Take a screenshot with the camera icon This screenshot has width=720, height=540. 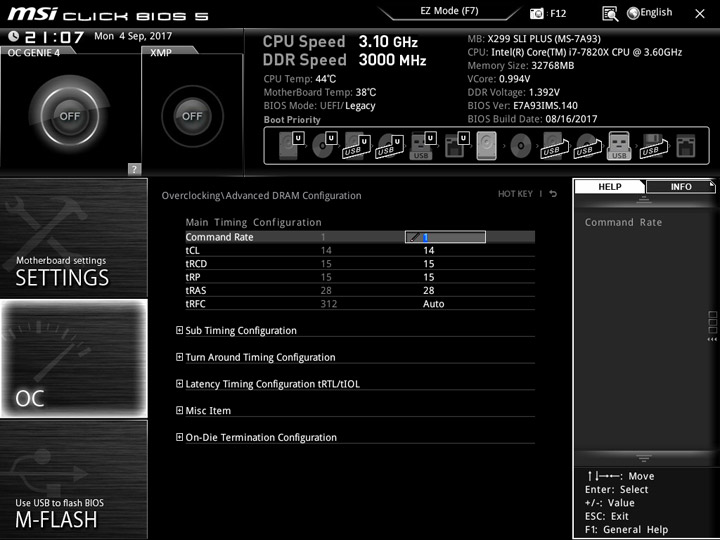(536, 13)
